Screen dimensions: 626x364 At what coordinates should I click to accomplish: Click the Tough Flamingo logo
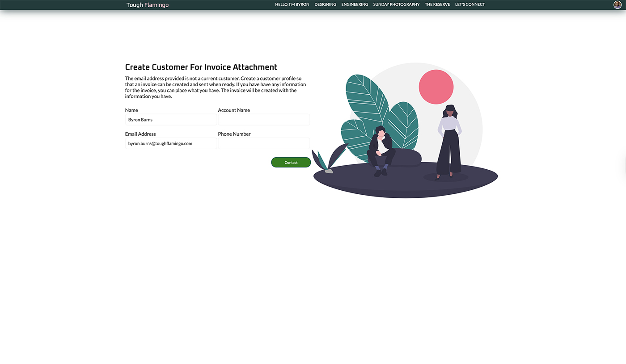click(x=148, y=5)
